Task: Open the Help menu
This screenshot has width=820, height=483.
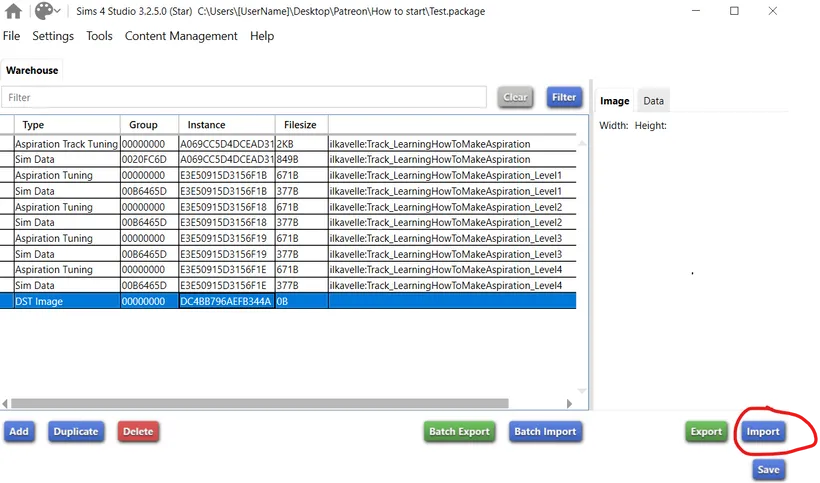Action: [x=262, y=36]
